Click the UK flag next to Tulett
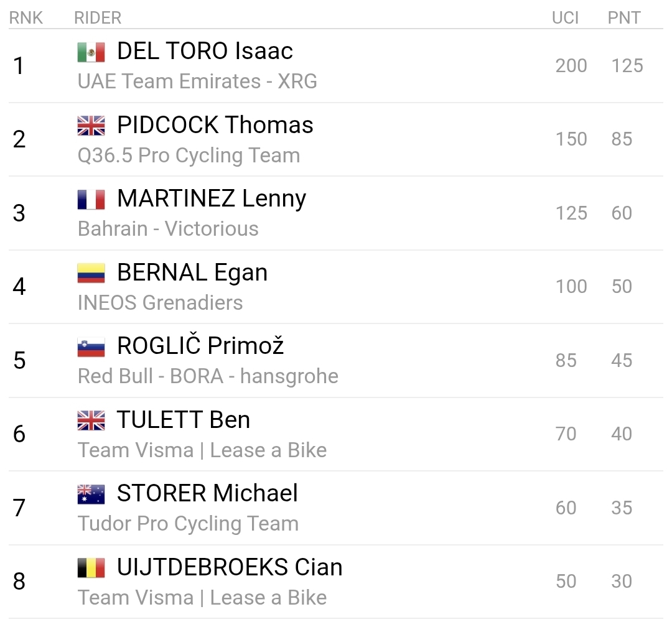Screen dimensions: 672x627 (x=91, y=421)
